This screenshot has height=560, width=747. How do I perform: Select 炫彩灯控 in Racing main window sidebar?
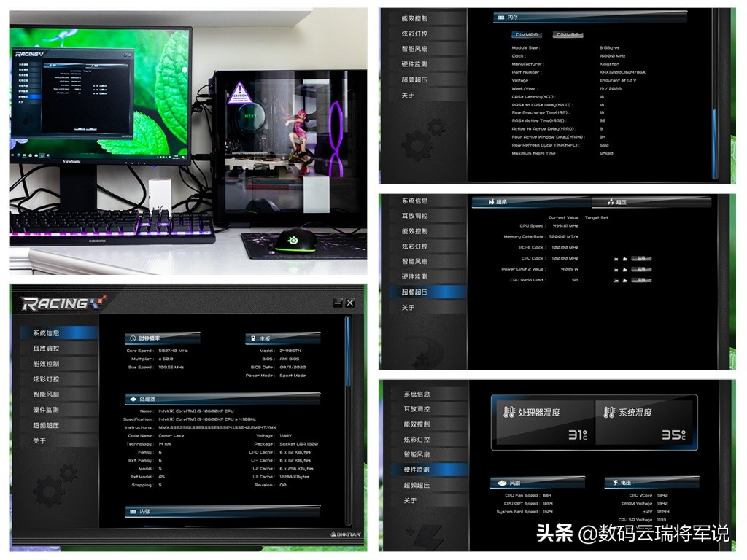pyautogui.click(x=59, y=379)
